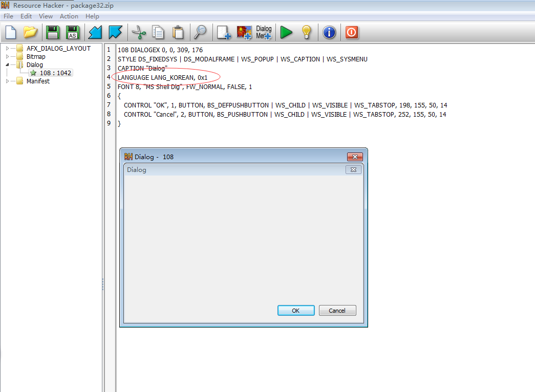The image size is (535, 392).
Task: Click the splitter handle between tree and editor
Action: [x=103, y=284]
